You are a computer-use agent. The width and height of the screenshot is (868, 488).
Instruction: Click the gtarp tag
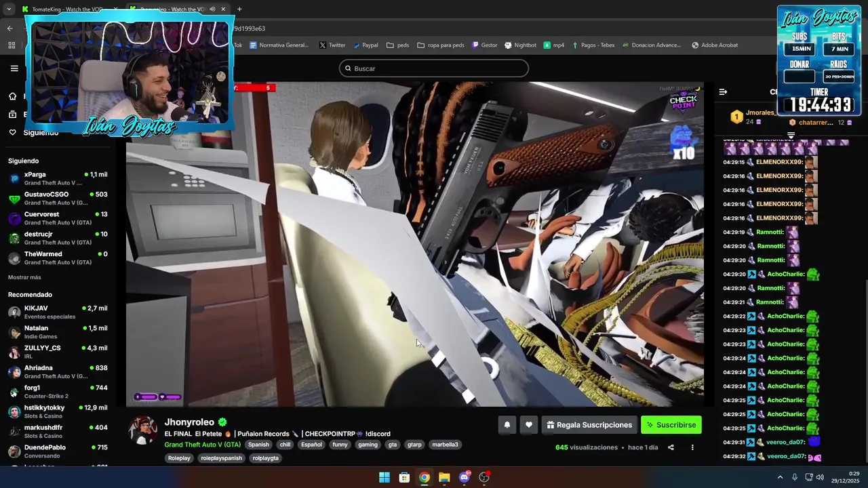tap(414, 445)
